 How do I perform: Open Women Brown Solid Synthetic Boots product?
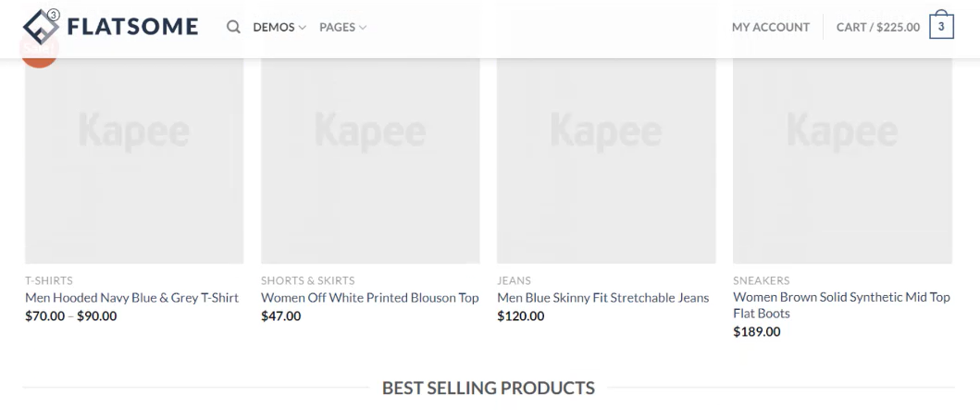841,305
